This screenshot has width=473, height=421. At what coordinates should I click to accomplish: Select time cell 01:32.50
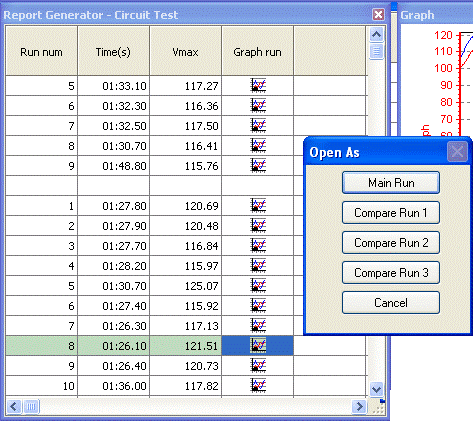(113, 126)
